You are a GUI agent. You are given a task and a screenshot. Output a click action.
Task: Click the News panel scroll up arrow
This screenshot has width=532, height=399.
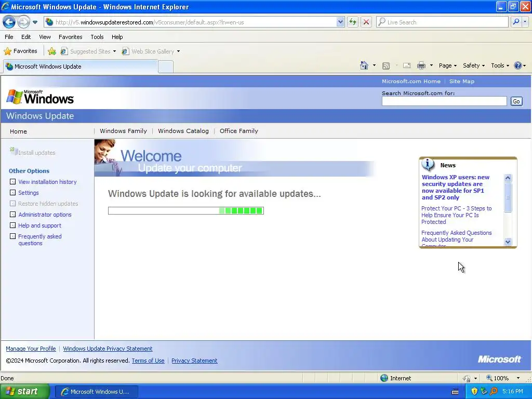(508, 178)
